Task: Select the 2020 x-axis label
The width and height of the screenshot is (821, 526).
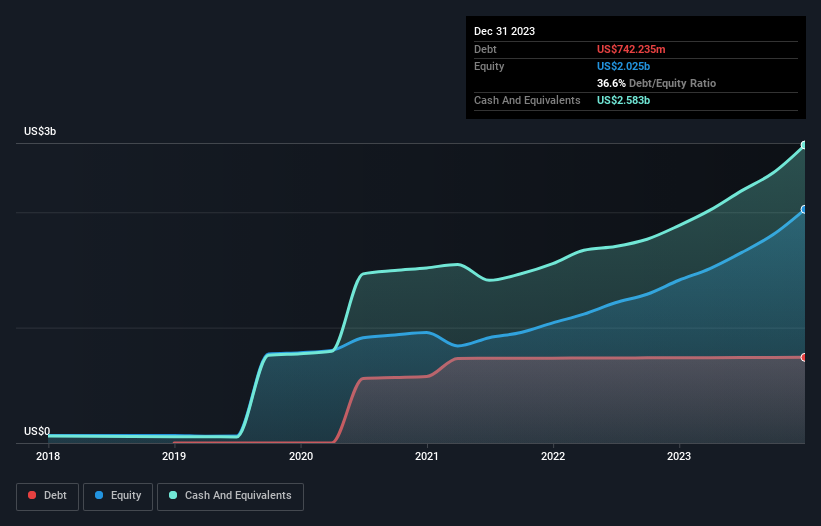Action: pyautogui.click(x=301, y=456)
